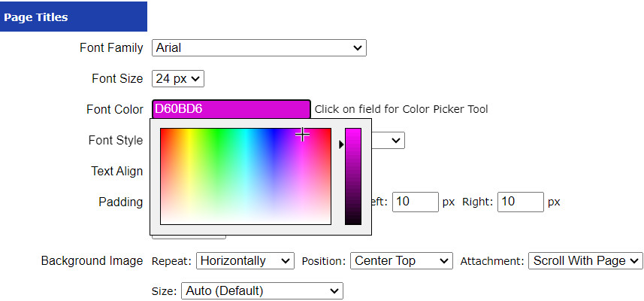Click the crosshair marker in the color picker

click(302, 135)
